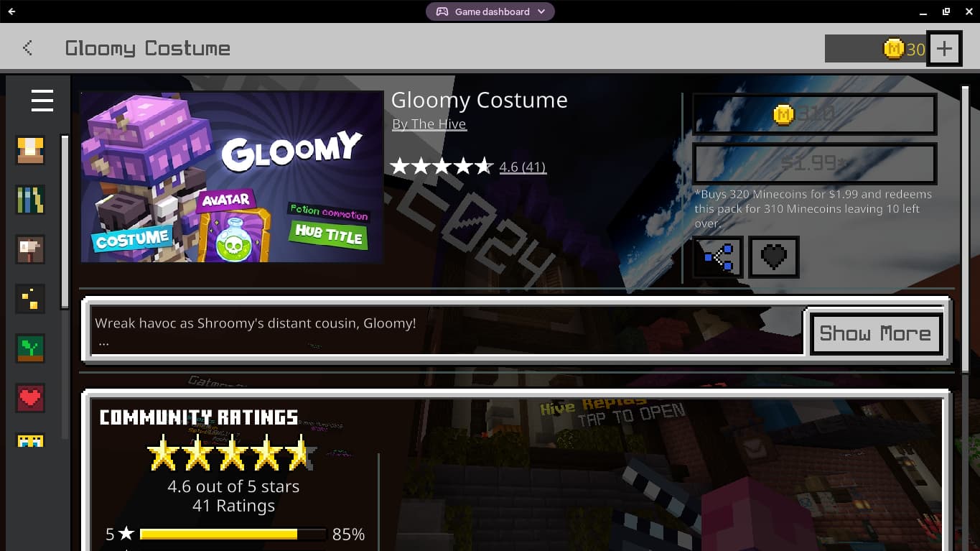
Task: Click the plus button to add Minecoins
Action: coord(944,49)
